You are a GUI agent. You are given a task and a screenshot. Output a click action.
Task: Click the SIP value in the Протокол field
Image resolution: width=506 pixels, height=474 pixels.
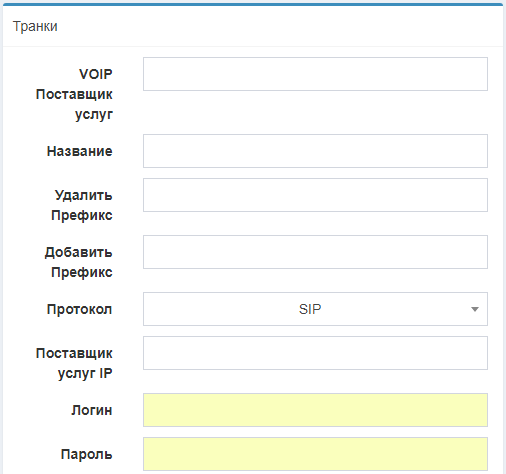310,309
